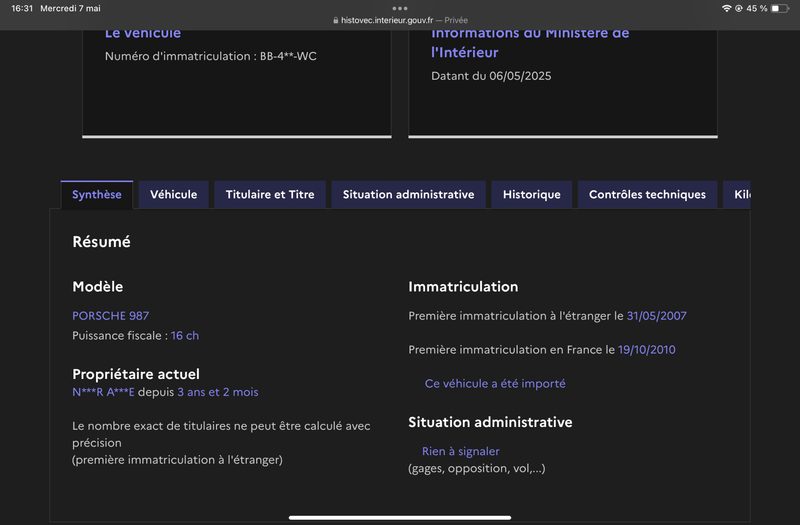Open the Titulaire et Titre tab
The height and width of the screenshot is (525, 800).
(270, 195)
